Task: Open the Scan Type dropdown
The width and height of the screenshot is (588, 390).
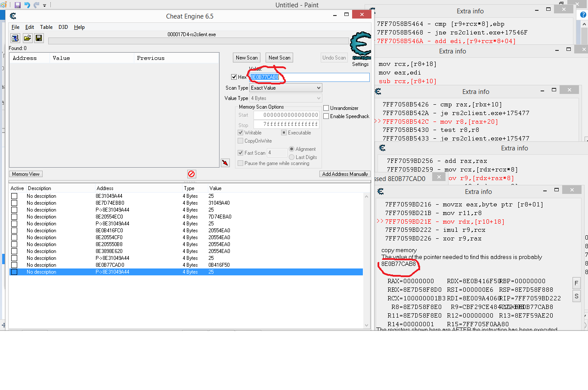Action: tap(286, 88)
